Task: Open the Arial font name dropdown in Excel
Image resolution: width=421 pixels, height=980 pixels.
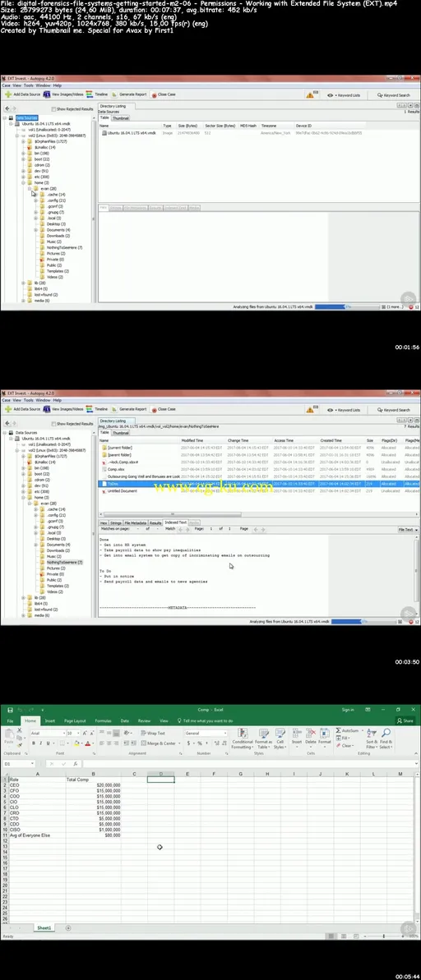Action: tap(63, 733)
